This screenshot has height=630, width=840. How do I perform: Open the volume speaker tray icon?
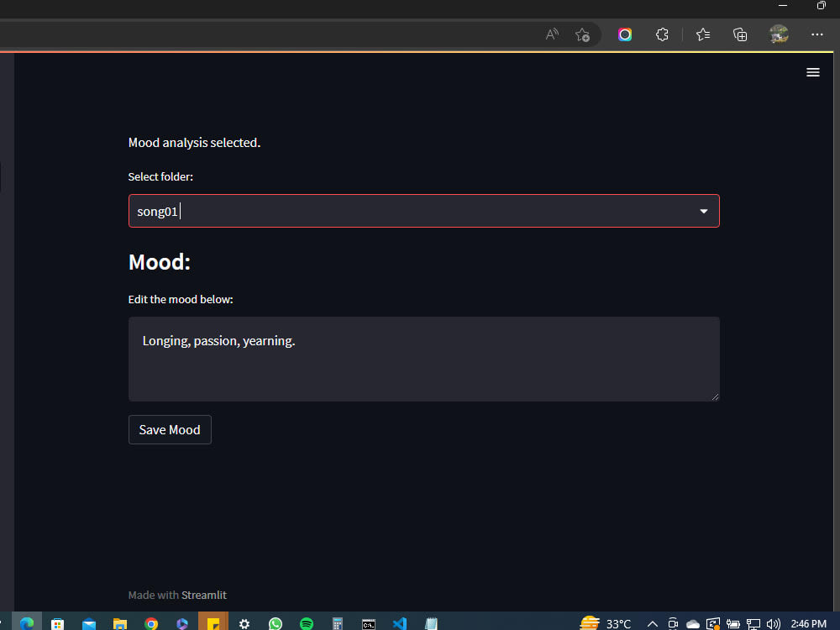tap(773, 623)
